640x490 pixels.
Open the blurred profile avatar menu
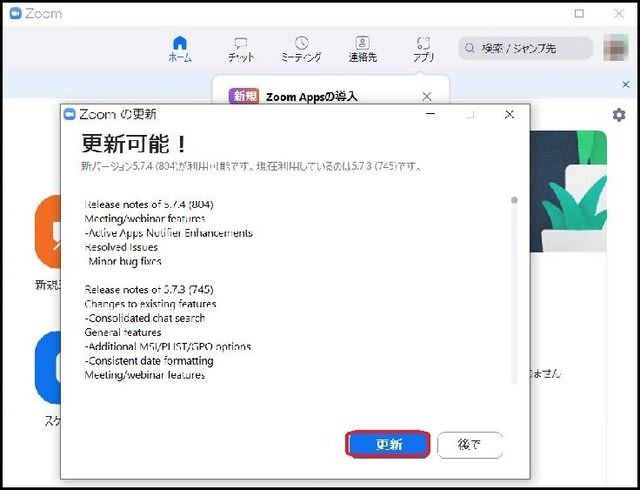[616, 48]
